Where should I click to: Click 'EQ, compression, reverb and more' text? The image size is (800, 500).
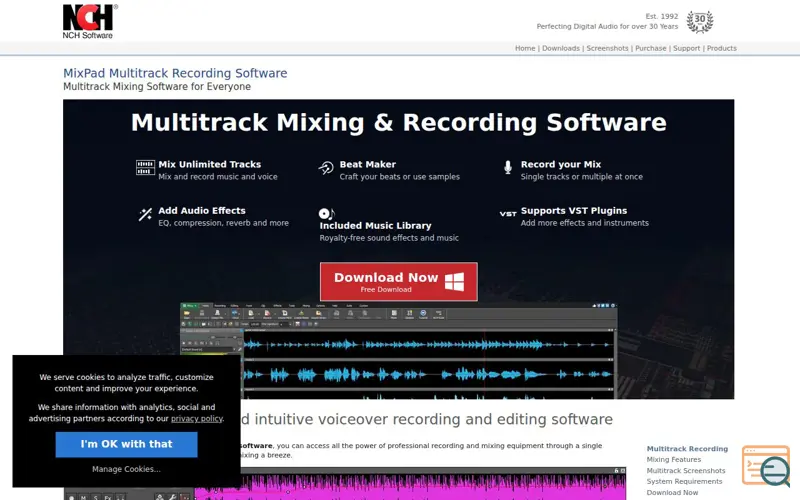223,223
